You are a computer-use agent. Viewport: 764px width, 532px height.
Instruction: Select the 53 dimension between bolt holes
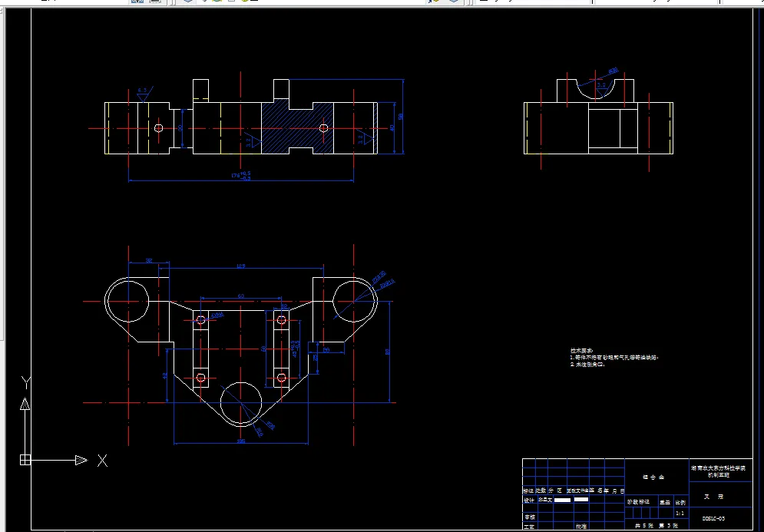(x=240, y=296)
